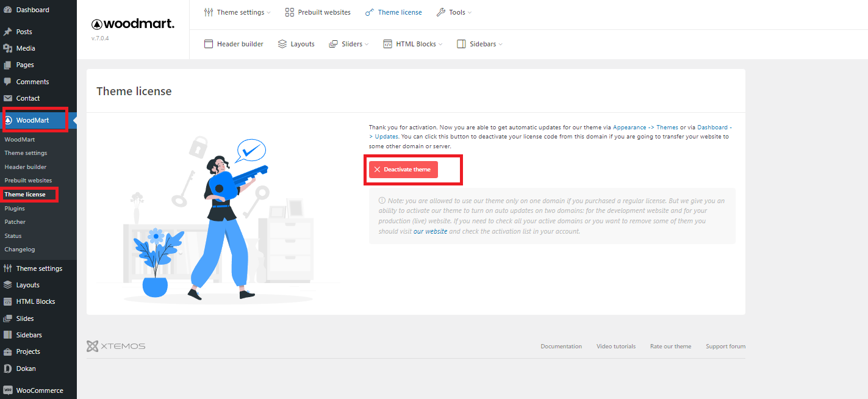Open Status submenu item
Image resolution: width=868 pixels, height=399 pixels.
13,235
